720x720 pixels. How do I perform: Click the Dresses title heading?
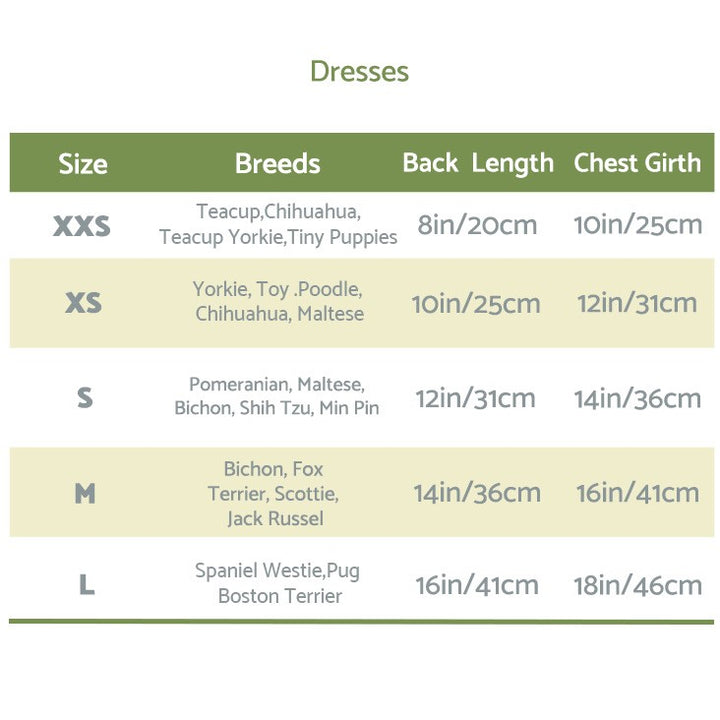point(359,72)
